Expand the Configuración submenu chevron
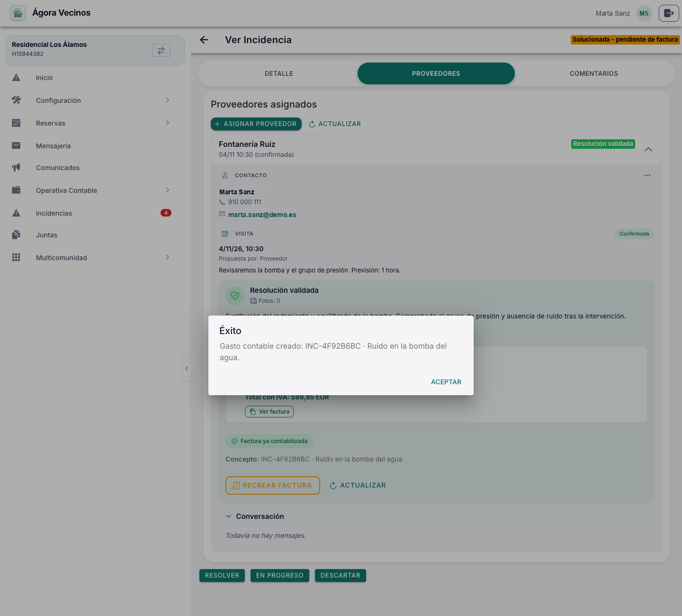 pos(167,100)
